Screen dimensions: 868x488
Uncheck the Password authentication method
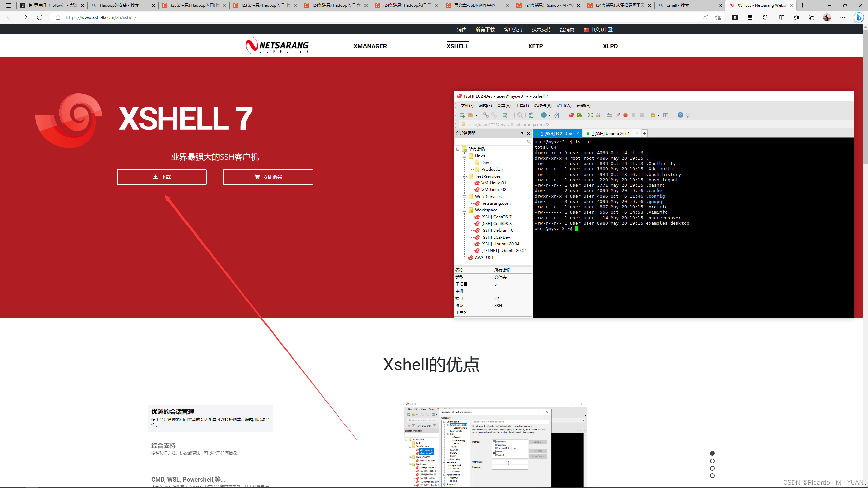pos(494,442)
